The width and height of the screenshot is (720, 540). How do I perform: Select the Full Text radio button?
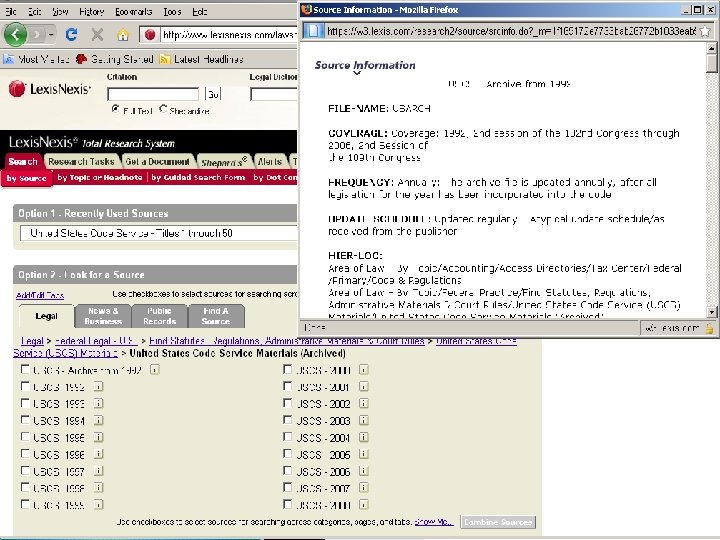click(115, 109)
